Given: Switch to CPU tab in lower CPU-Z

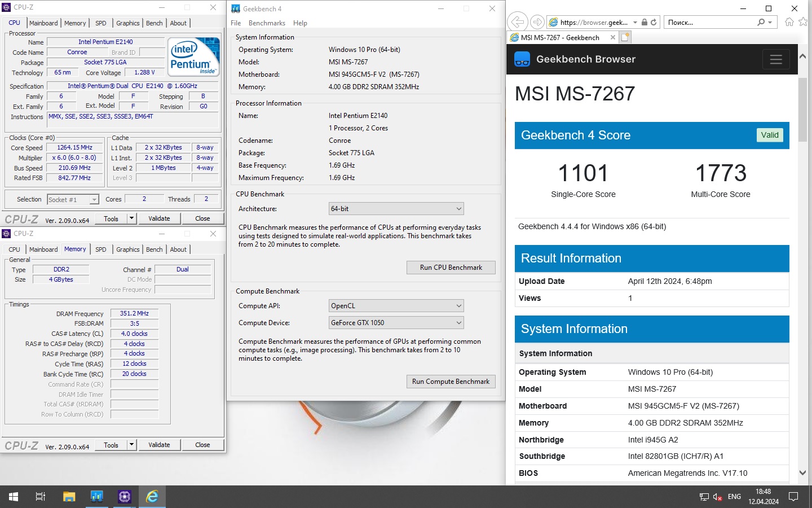Looking at the screenshot, I should click(15, 249).
